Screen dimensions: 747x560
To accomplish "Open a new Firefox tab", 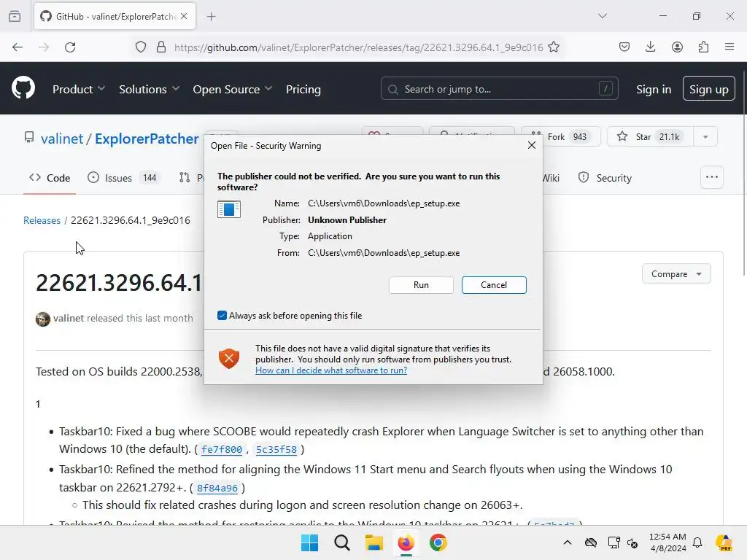I will (211, 17).
